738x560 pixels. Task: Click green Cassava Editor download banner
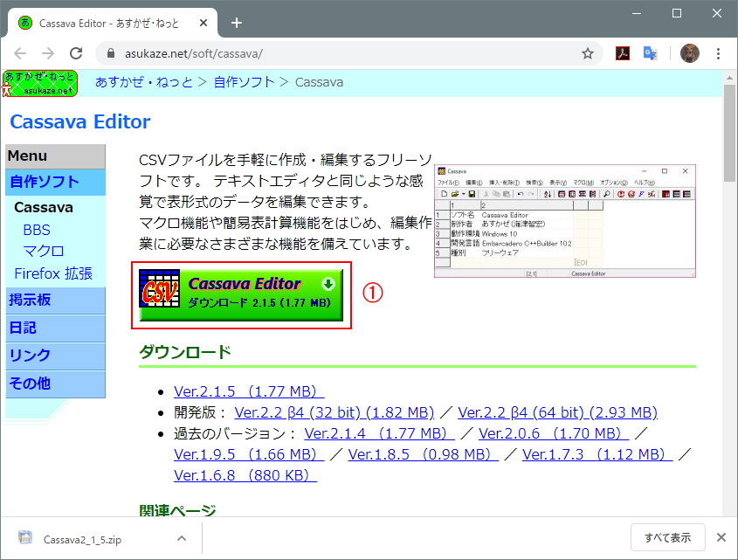[241, 294]
